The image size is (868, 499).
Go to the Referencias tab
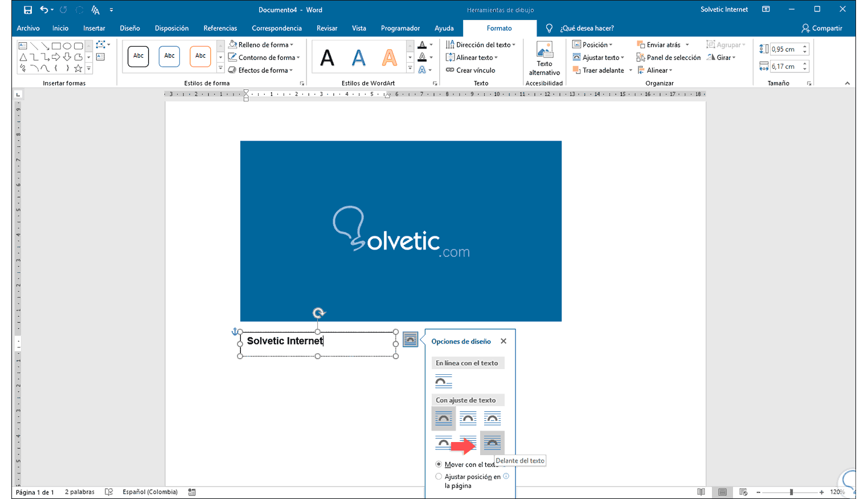pyautogui.click(x=220, y=28)
